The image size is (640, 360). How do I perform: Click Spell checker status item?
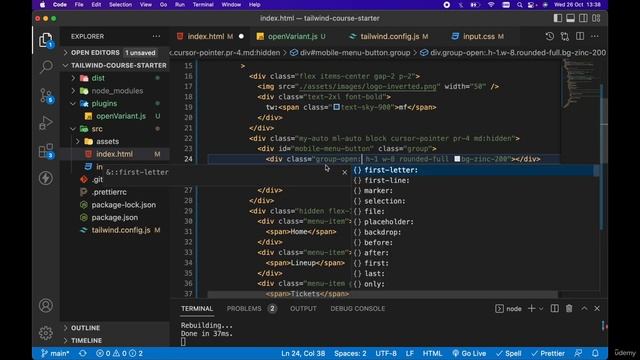[509, 353]
